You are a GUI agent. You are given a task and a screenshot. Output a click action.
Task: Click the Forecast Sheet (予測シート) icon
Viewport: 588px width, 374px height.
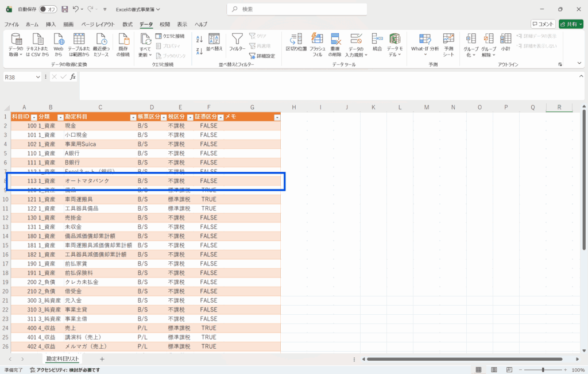pyautogui.click(x=448, y=43)
